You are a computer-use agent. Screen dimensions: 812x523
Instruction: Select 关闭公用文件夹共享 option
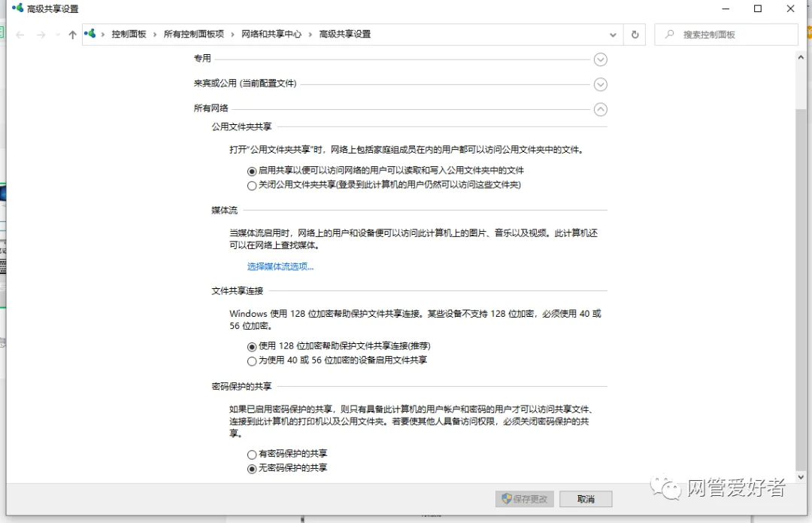pos(252,184)
